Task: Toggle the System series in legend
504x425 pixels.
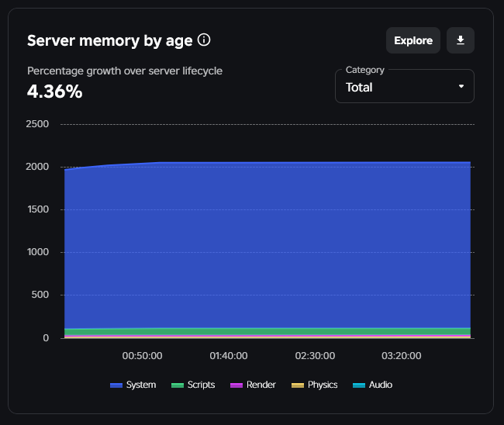Action: (x=133, y=385)
